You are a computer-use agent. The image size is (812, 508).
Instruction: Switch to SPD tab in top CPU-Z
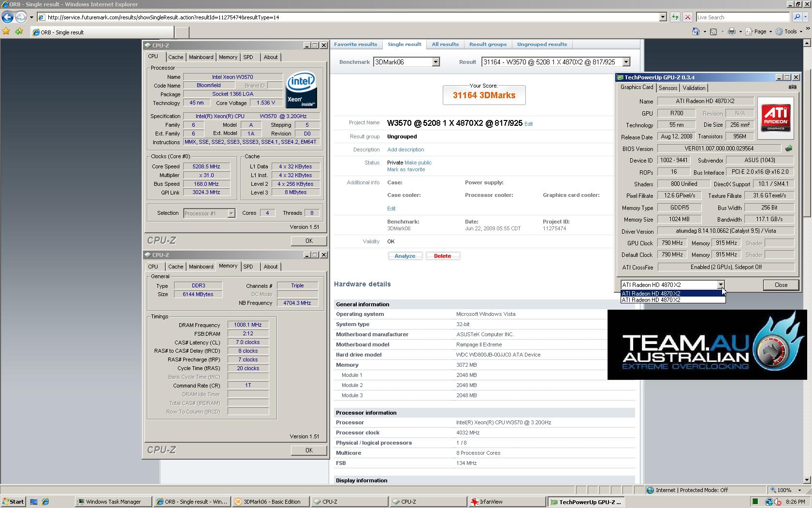(x=248, y=57)
